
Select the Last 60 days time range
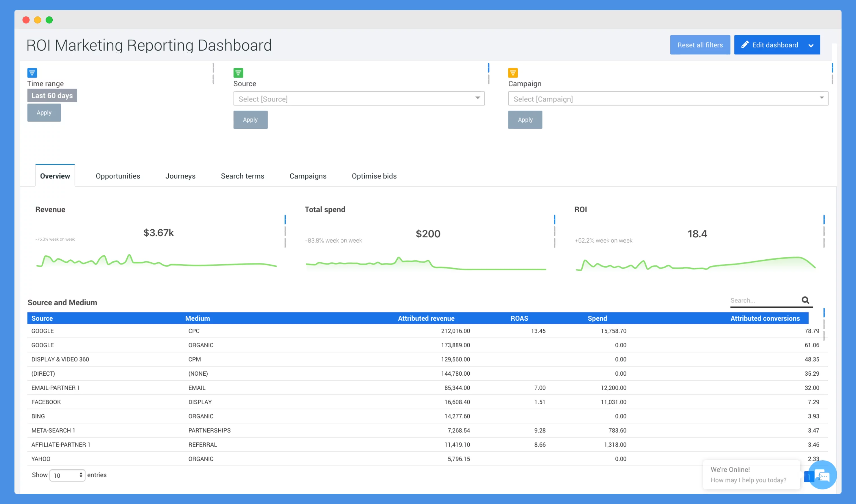[52, 95]
